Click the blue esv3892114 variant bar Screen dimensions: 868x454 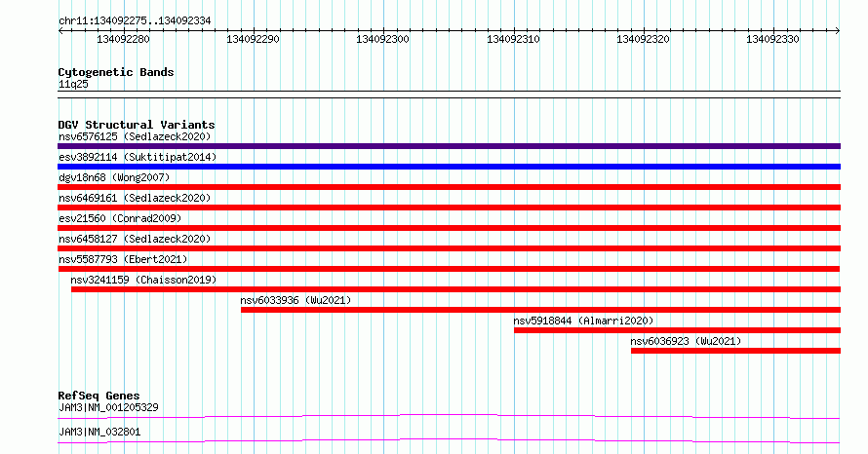click(449, 167)
